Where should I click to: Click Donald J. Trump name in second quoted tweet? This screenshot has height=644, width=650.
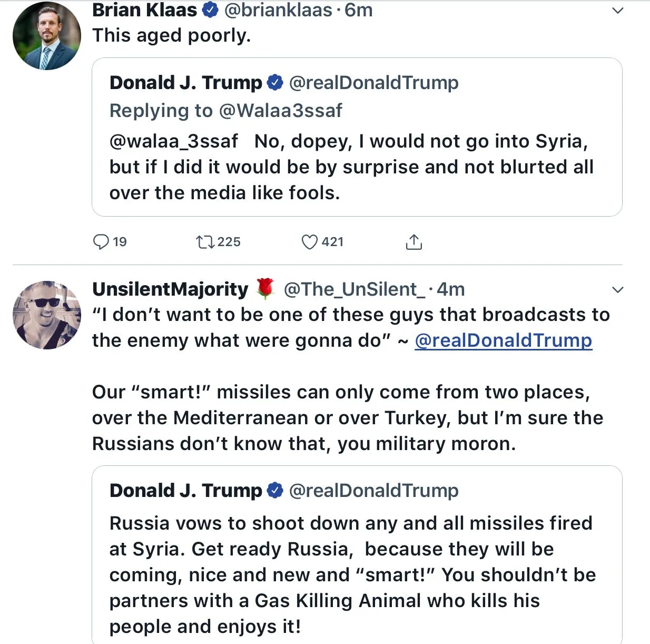point(185,491)
